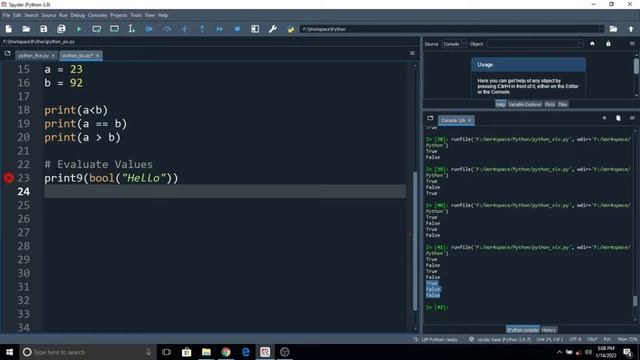Screen dimensions: 640x360
Task: Open the View menu
Action: point(150,15)
